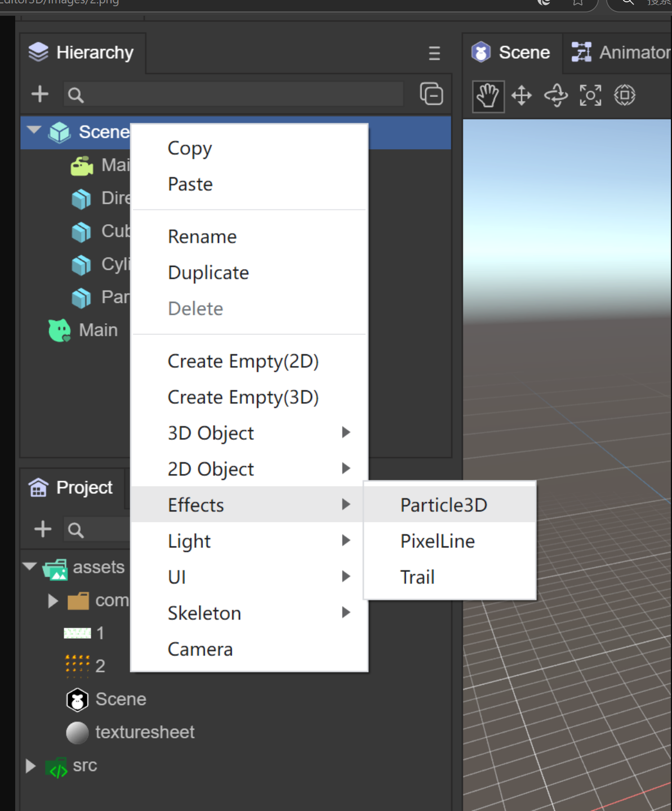Activate the Rotate tool

click(x=555, y=96)
